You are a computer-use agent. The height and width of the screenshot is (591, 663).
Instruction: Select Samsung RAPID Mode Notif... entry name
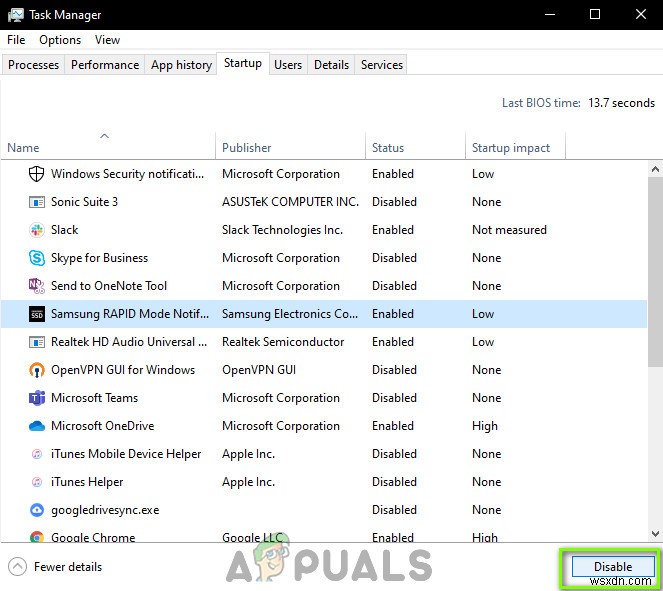click(x=130, y=314)
